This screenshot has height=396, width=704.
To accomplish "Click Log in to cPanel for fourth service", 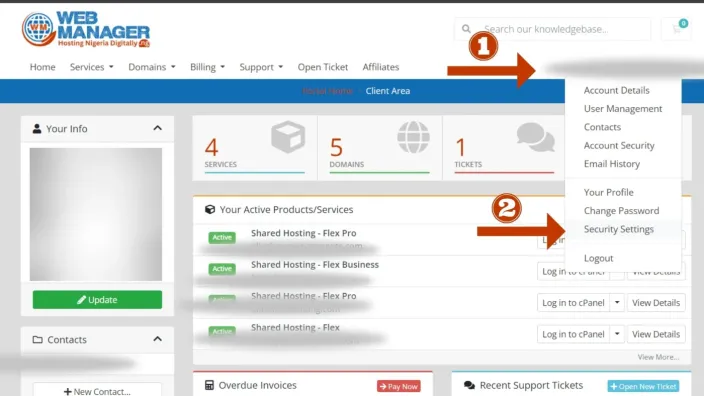I will pos(573,334).
